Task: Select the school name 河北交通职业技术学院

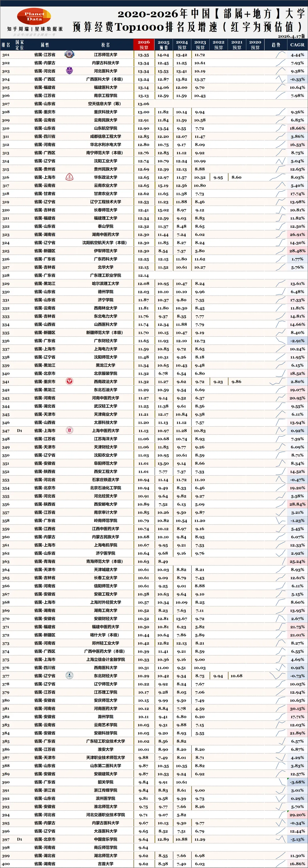Action: pos(105,815)
